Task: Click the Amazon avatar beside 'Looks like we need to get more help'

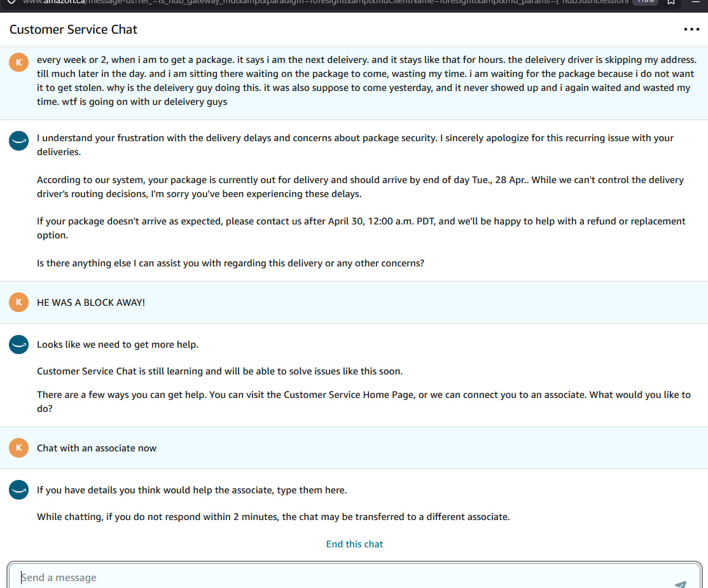Action: click(x=18, y=345)
